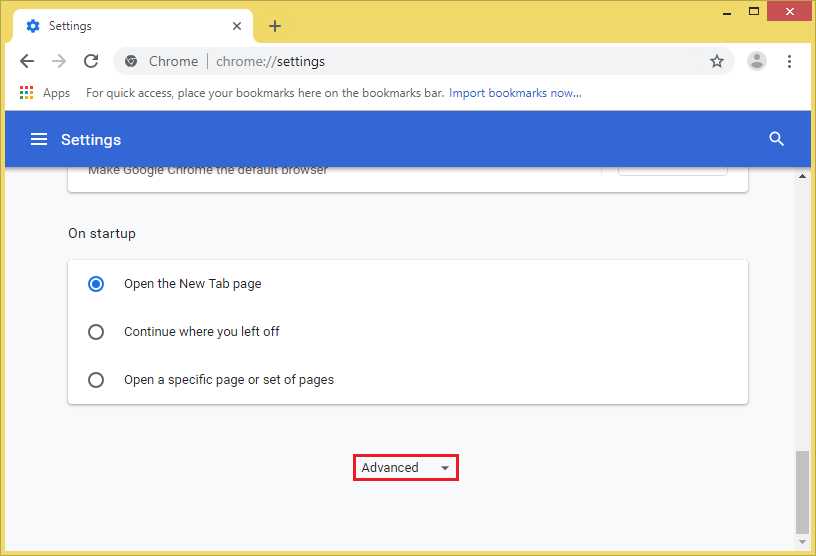816x556 pixels.
Task: Open the Chrome three-dot menu
Action: [789, 61]
